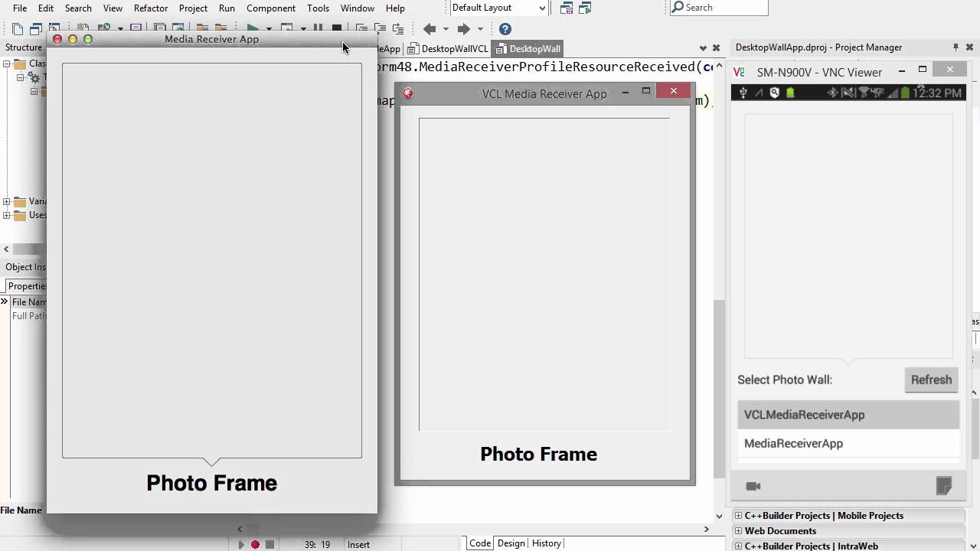Click the new file icon in toolbar
The image size is (980, 551).
coord(18,29)
